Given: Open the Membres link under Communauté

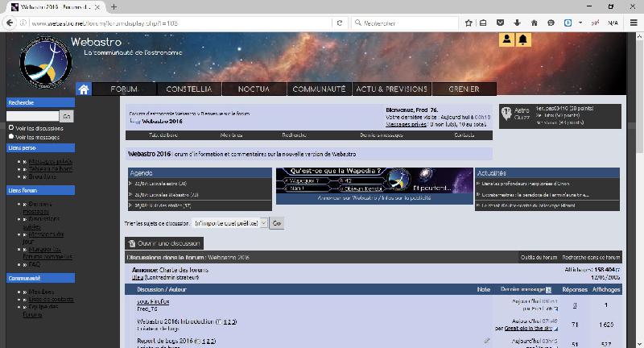Looking at the screenshot, I should click(41, 292).
